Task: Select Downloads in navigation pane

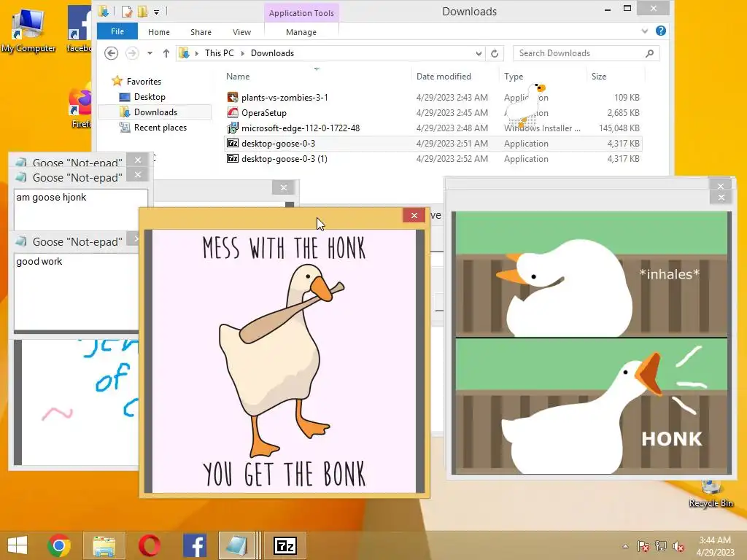Action: point(155,112)
